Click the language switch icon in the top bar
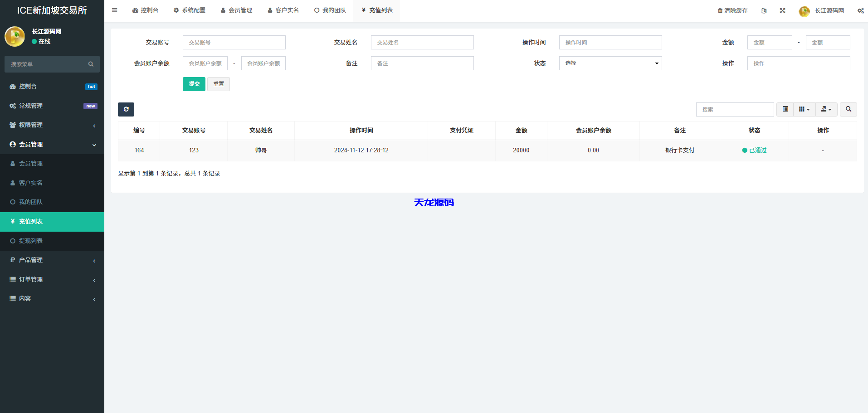 pyautogui.click(x=764, y=10)
